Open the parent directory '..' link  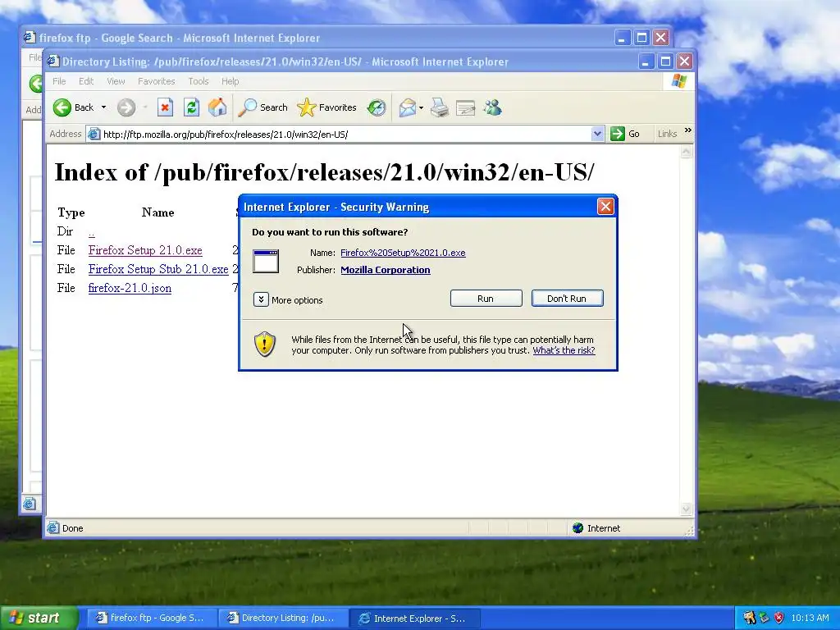click(92, 232)
